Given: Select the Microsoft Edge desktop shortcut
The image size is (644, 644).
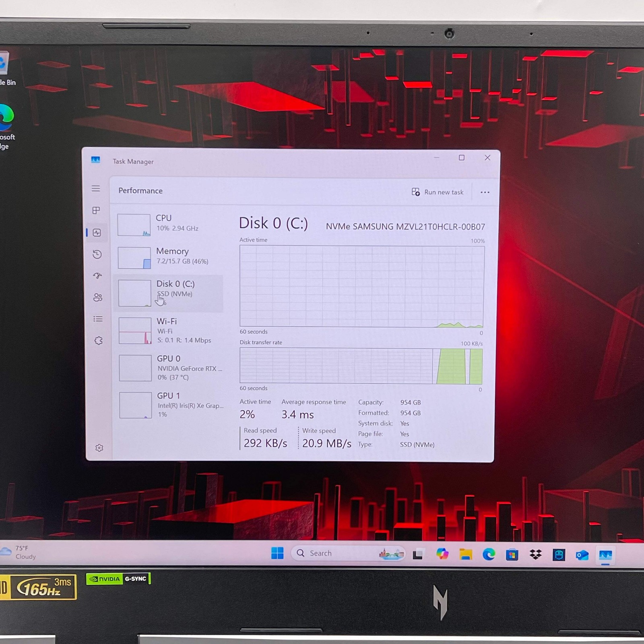Looking at the screenshot, I should click(7, 126).
